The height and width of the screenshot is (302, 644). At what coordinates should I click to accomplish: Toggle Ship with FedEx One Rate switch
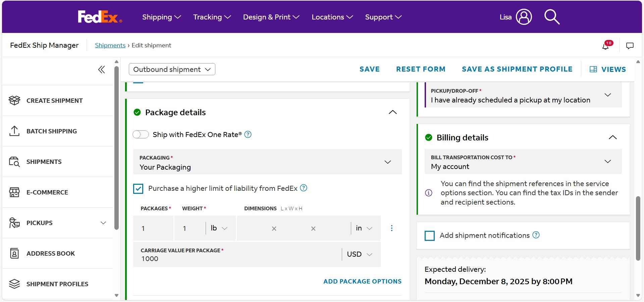[141, 135]
